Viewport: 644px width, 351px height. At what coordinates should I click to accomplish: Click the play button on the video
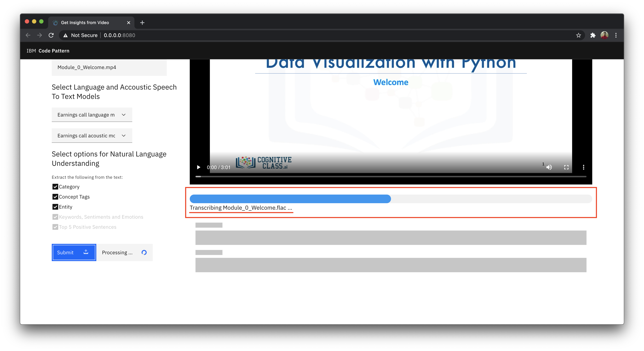198,167
